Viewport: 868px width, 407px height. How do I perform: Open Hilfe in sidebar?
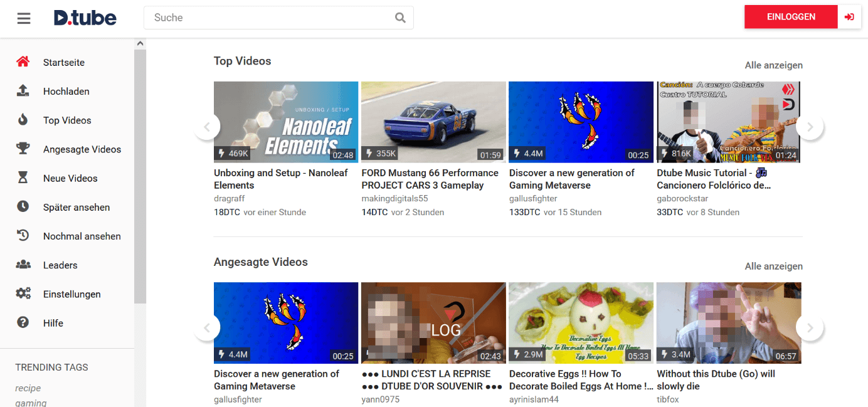tap(53, 323)
